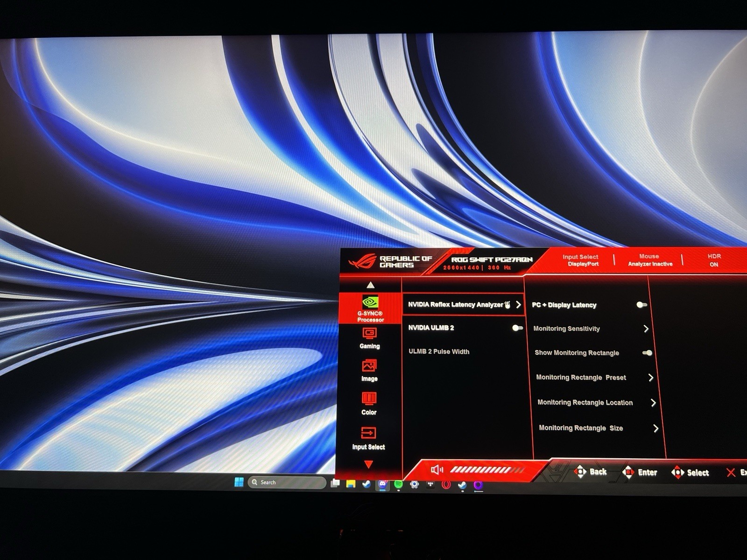Open Spotify from taskbar
Viewport: 747px width, 560px height.
(398, 484)
